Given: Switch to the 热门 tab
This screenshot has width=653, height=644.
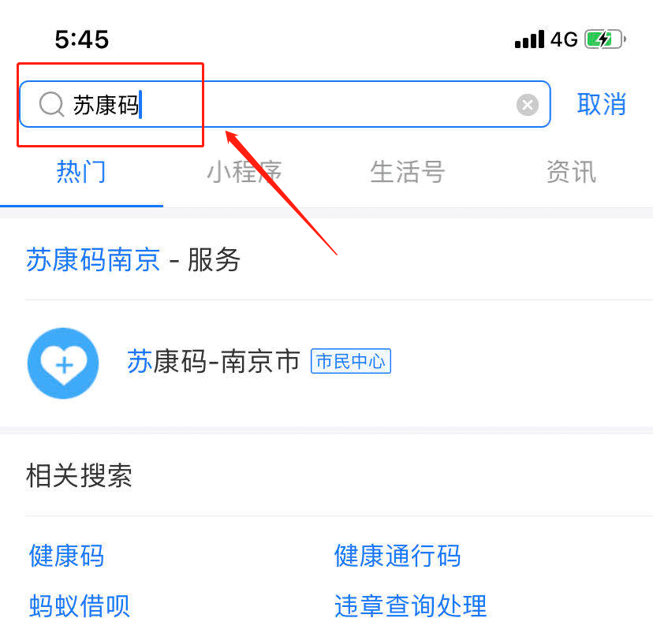Looking at the screenshot, I should (81, 172).
